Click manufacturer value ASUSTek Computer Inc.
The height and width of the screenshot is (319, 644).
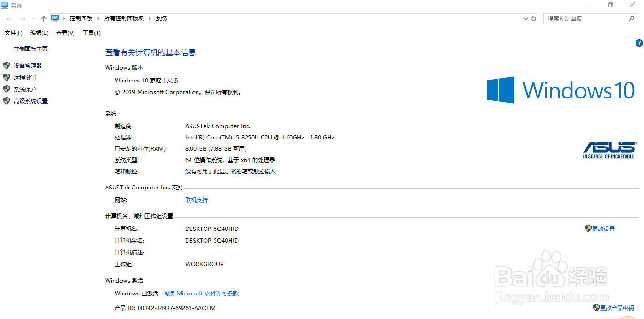pyautogui.click(x=218, y=126)
